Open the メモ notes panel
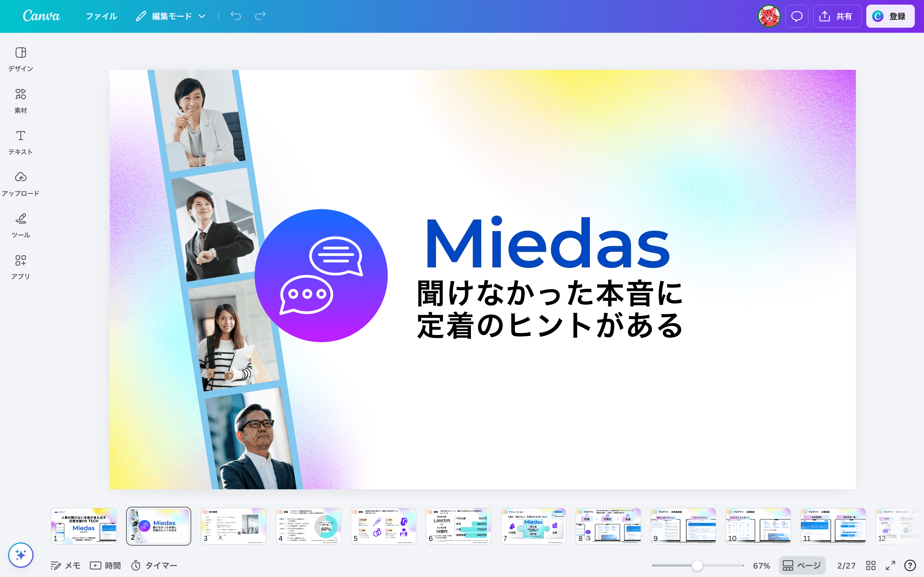The image size is (924, 577). (x=65, y=565)
